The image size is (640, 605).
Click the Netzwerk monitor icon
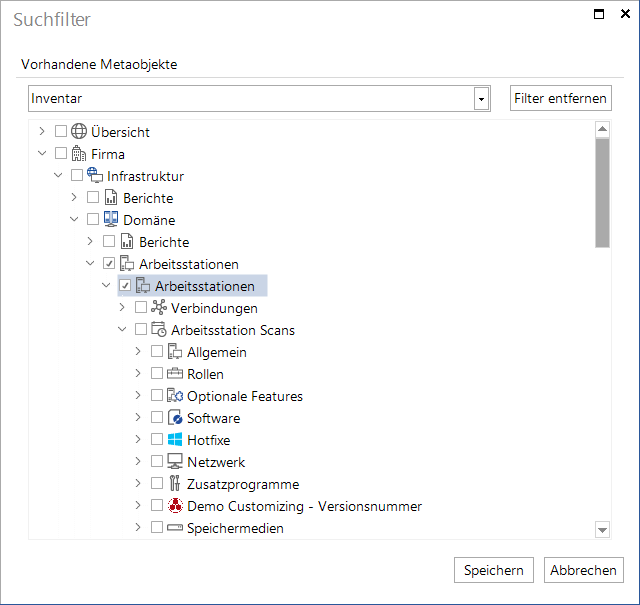[175, 461]
